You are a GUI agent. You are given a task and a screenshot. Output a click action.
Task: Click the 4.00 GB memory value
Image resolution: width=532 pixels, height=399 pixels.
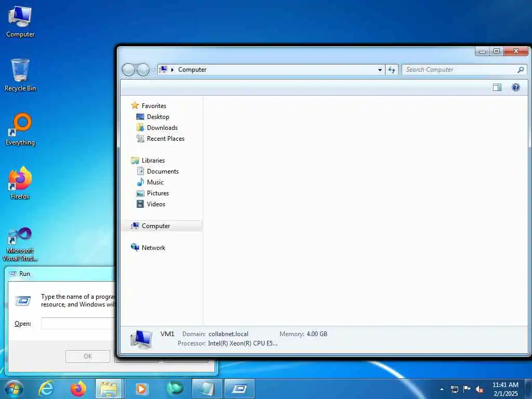click(317, 334)
